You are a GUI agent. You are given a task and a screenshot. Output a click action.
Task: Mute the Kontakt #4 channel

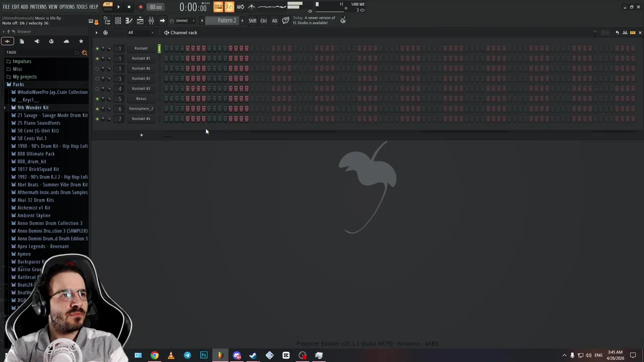point(97,119)
